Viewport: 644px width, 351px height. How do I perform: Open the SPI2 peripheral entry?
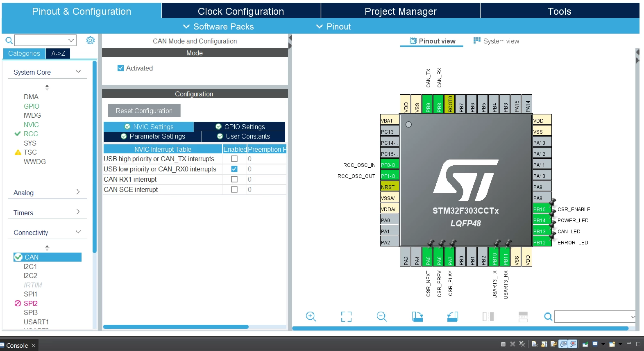tap(31, 303)
